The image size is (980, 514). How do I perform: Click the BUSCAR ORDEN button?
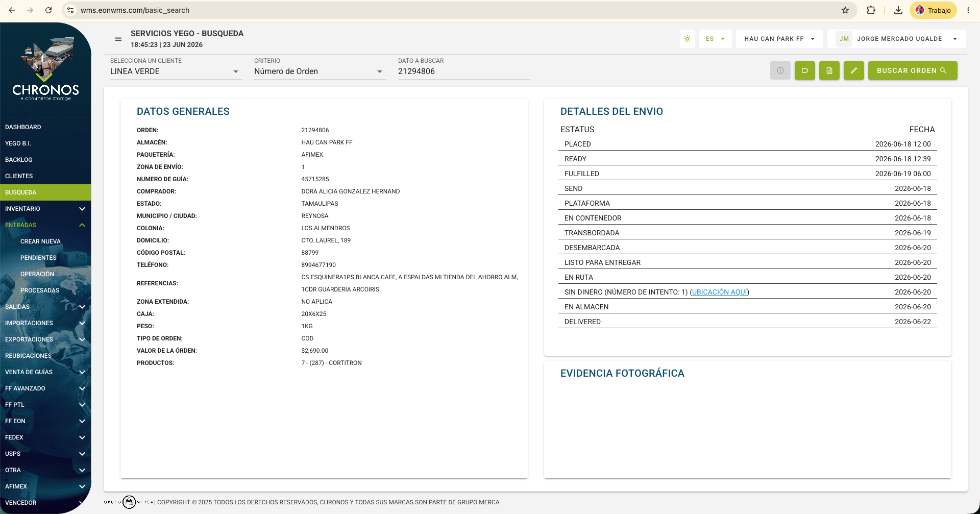click(x=913, y=70)
